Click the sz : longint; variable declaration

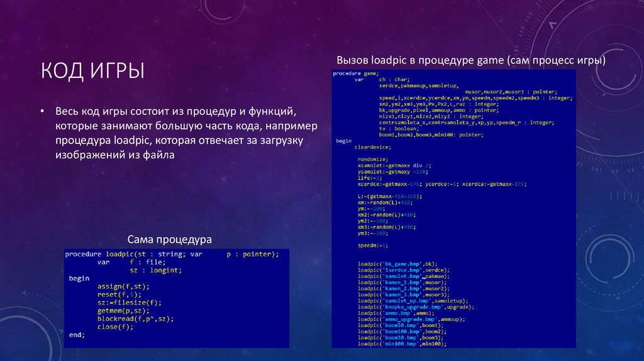(x=155, y=270)
